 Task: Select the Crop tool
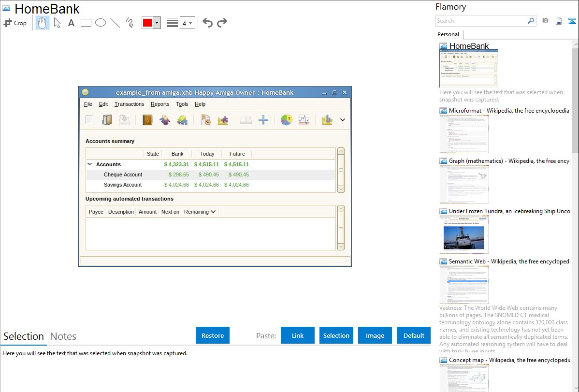coord(15,23)
